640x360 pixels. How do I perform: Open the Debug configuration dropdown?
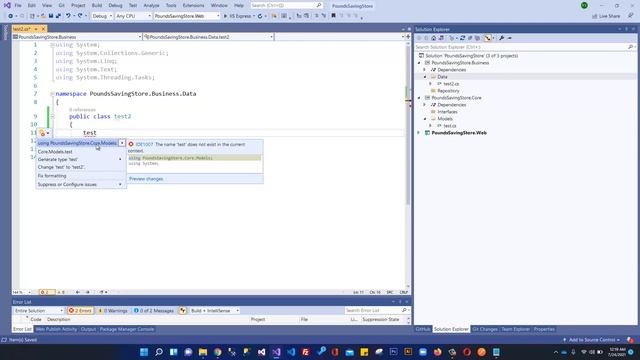102,16
